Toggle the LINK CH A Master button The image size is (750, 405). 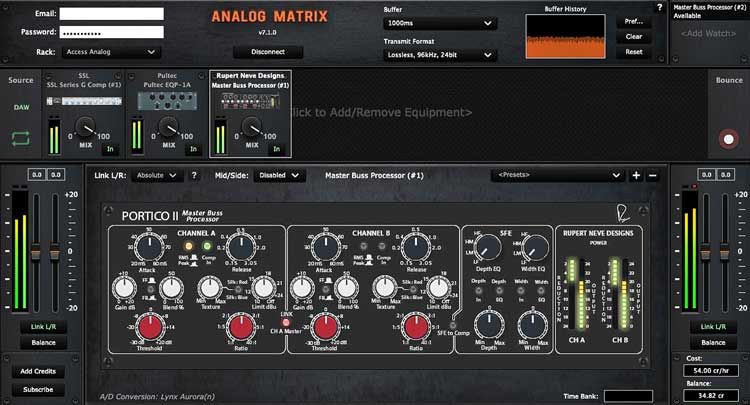tap(286, 322)
